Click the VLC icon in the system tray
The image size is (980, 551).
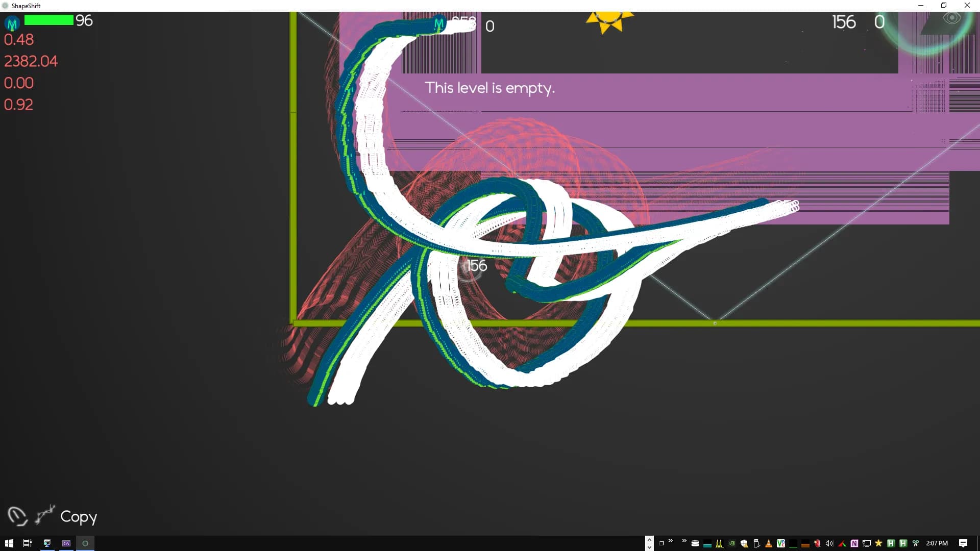point(768,543)
